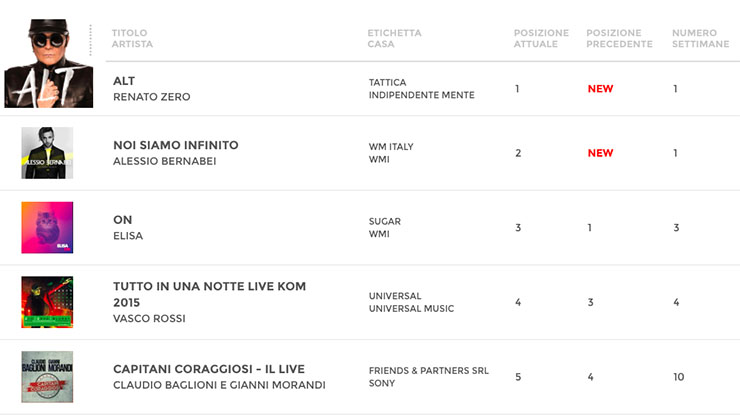Click the ALT album cover by Renato Zero
This screenshot has width=740, height=416.
(x=48, y=65)
